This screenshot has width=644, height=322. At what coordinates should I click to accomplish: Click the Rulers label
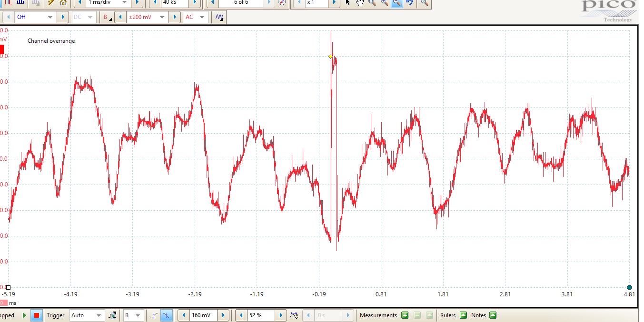[448, 315]
